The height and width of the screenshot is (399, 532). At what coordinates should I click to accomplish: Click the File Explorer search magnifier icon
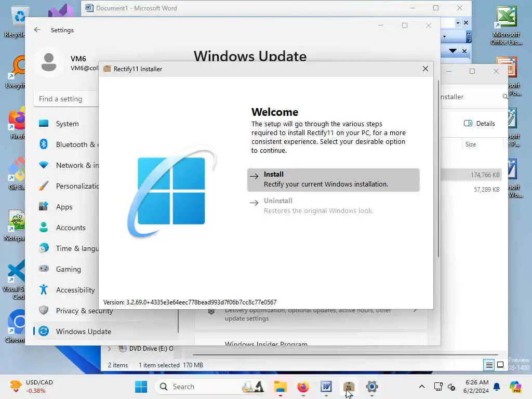click(x=505, y=97)
